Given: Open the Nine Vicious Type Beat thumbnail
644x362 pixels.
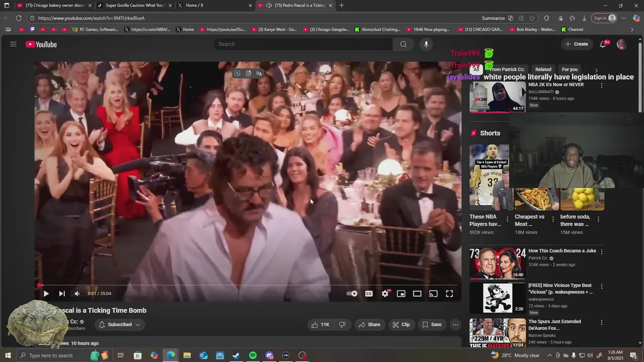Looking at the screenshot, I should tap(498, 298).
